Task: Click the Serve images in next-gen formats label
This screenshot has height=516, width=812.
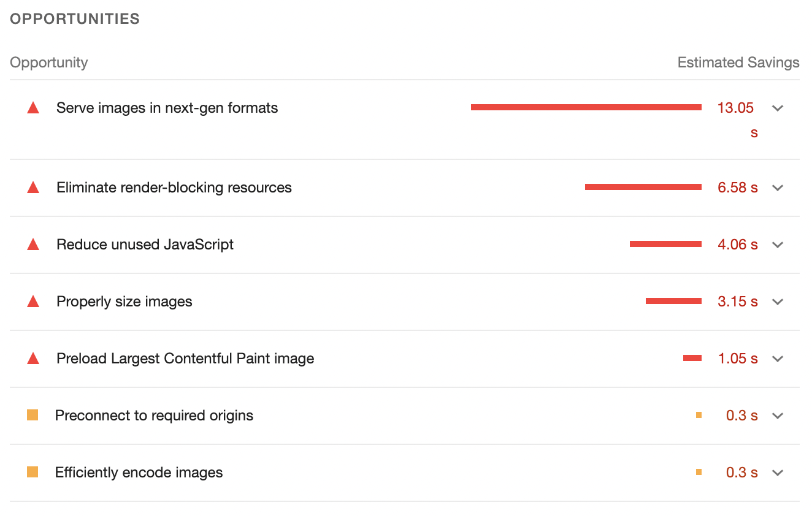Action: tap(167, 108)
